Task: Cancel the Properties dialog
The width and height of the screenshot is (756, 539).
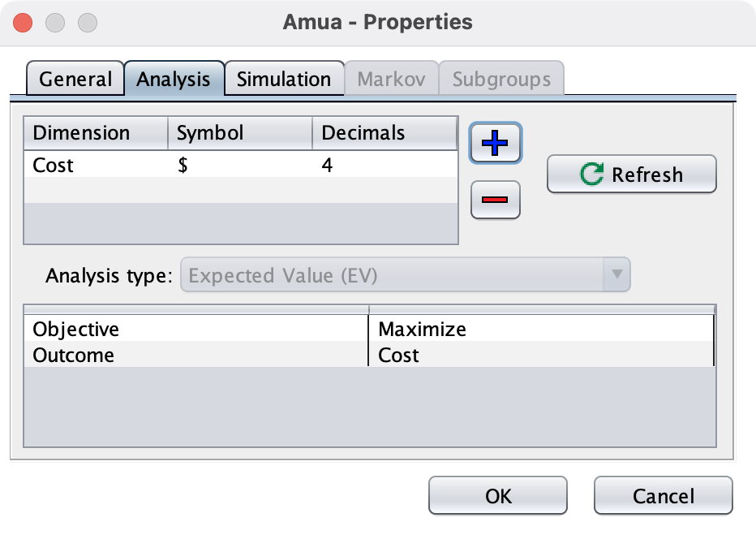Action: pos(663,495)
